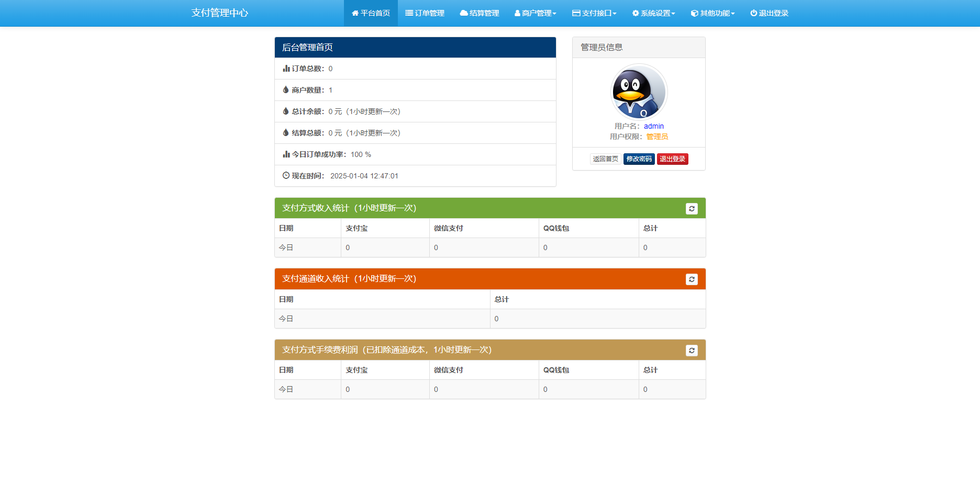Open the admin username link
The width and height of the screenshot is (980, 485).
654,126
